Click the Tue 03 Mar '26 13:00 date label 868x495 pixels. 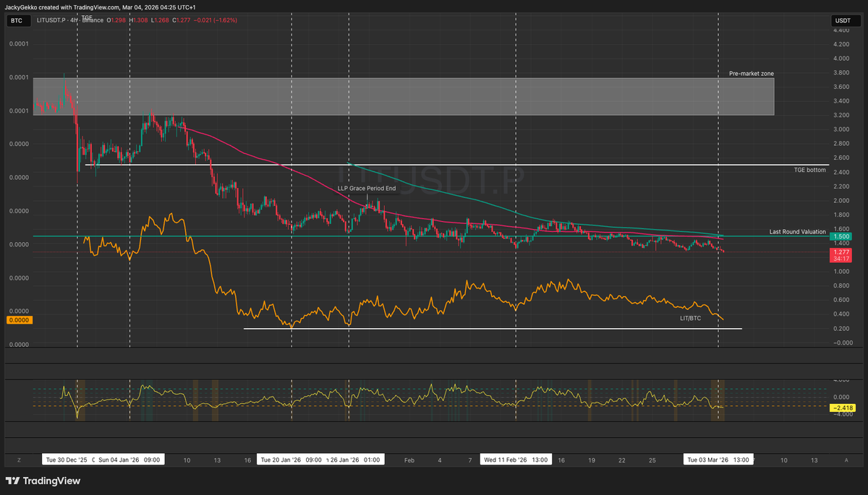(718, 460)
